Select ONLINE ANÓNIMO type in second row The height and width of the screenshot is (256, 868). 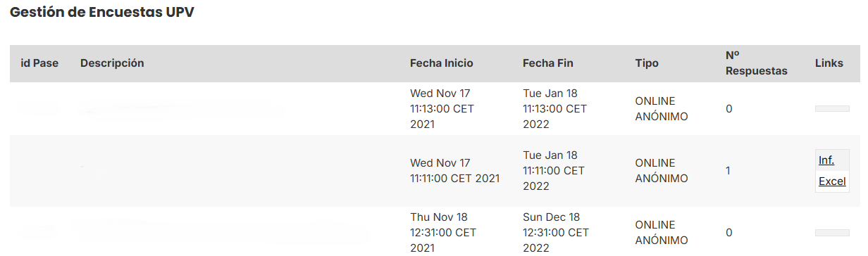[x=662, y=171]
